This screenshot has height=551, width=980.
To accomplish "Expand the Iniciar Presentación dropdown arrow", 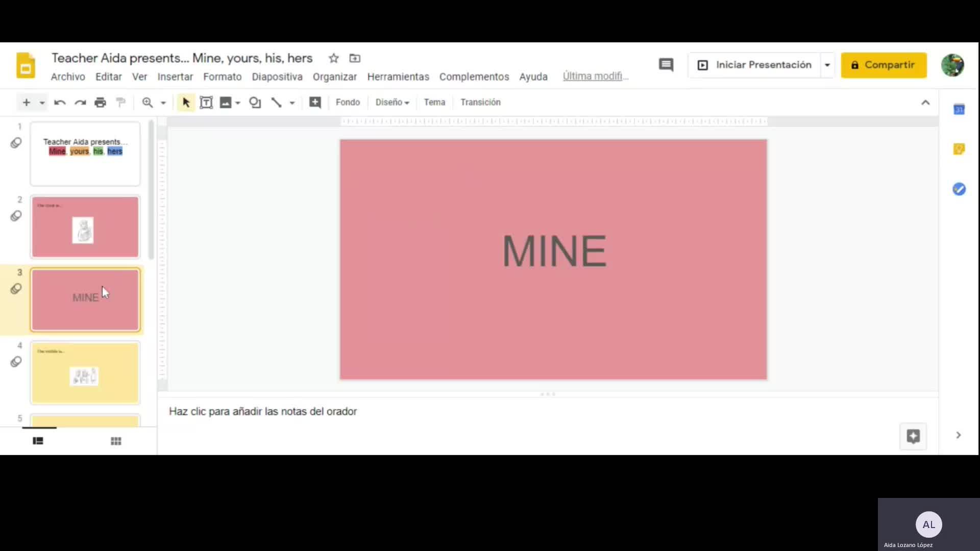I will 827,65.
